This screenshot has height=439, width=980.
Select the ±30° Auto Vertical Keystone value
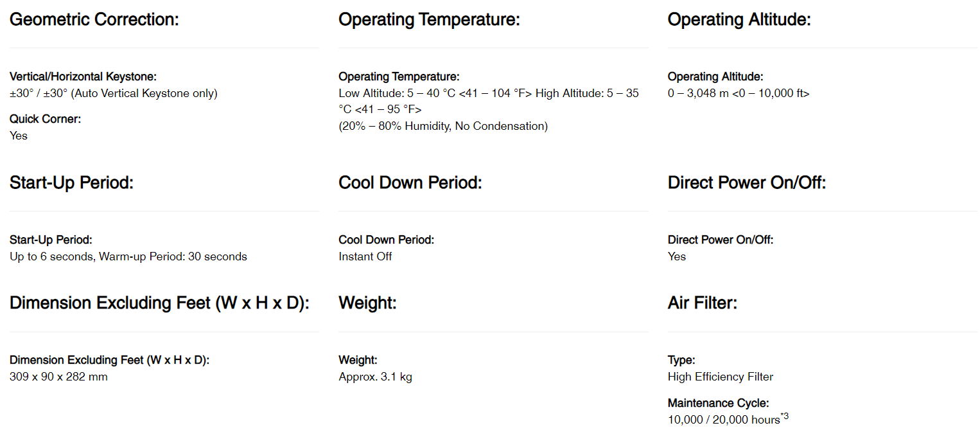[114, 93]
